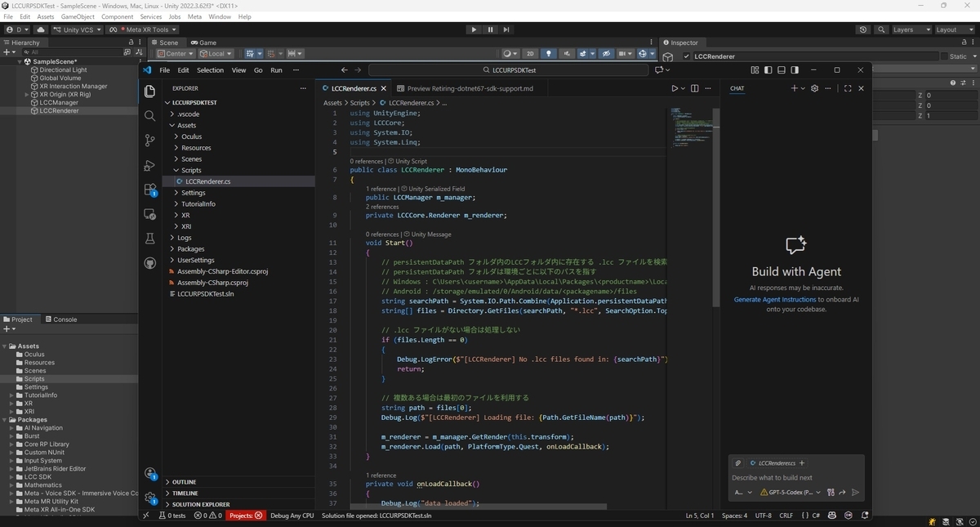Open Preview Retiring-dotnet67-sdk-support.md tab

click(465, 88)
